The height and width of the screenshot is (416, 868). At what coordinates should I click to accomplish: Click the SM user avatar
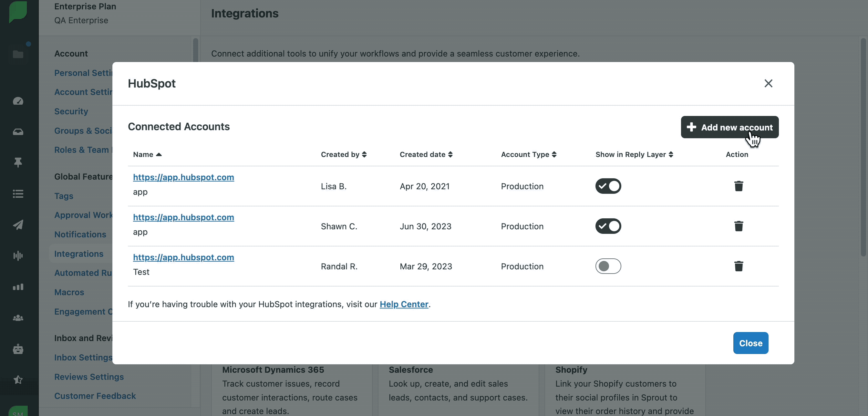(18, 411)
